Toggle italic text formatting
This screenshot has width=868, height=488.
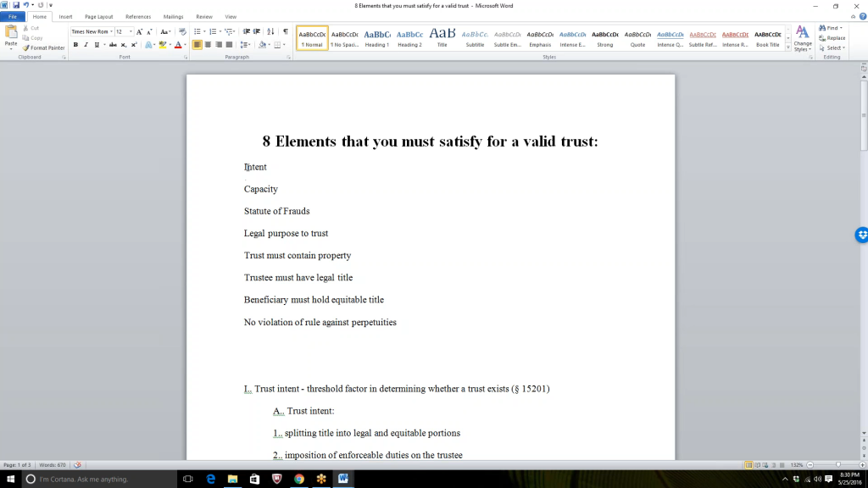pyautogui.click(x=86, y=45)
